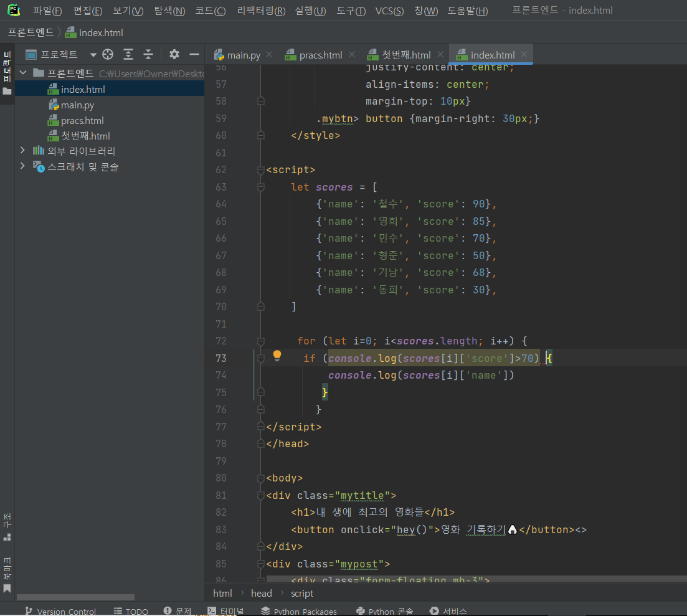Open the 탐색(N) menu

[x=169, y=11]
